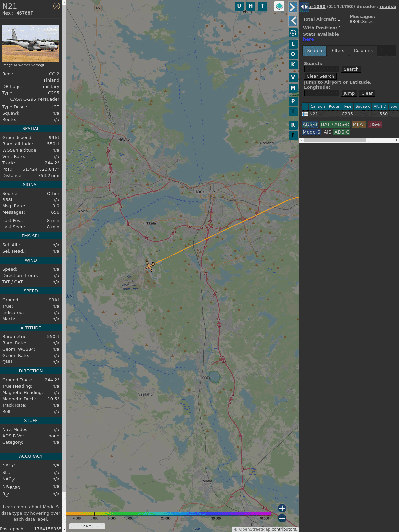Toggle sidebar width with double-arrow button
Image resolution: width=399 pixels, height=532 pixels.
pyautogui.click(x=304, y=7)
